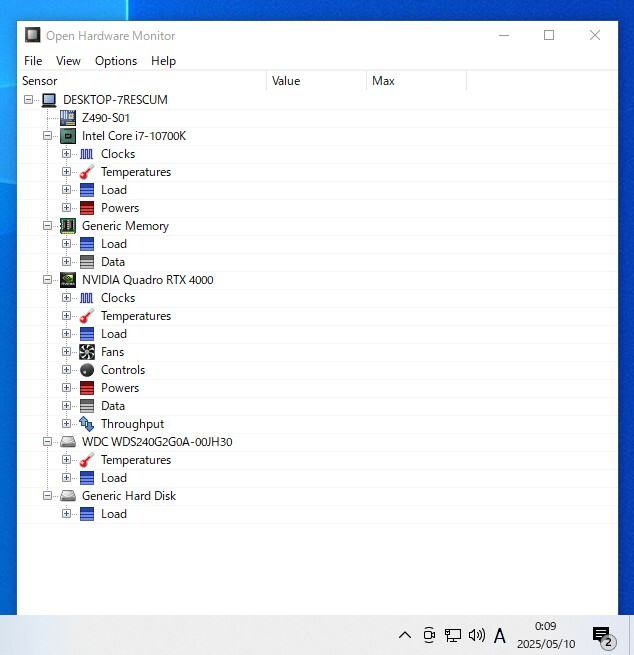Image resolution: width=634 pixels, height=655 pixels.
Task: Click the Max column header
Action: 416,81
